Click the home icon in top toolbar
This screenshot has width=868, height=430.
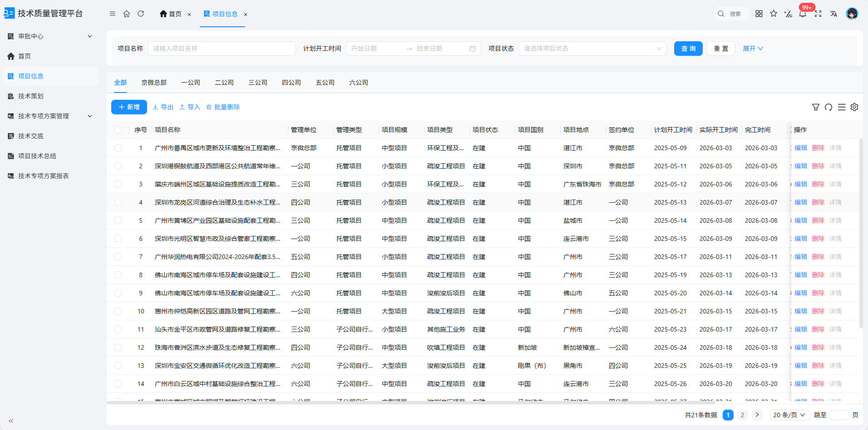pos(127,14)
